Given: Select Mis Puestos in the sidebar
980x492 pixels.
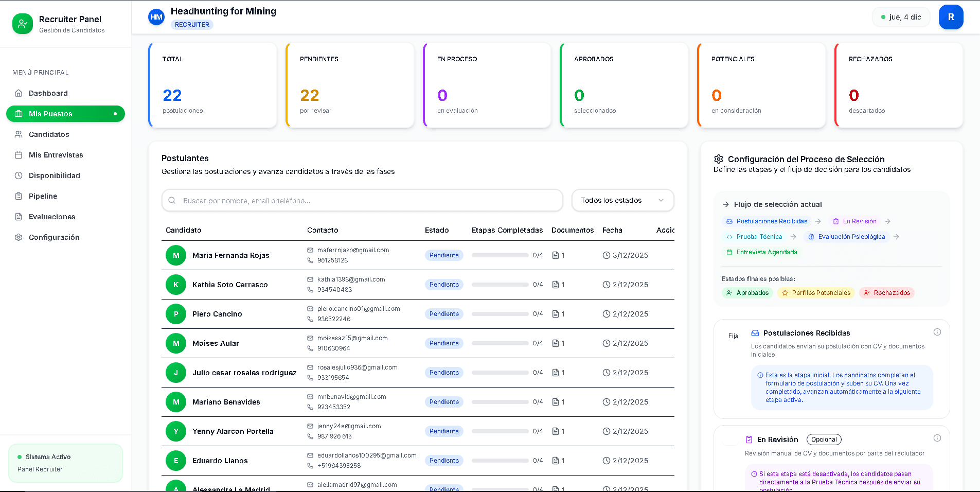Looking at the screenshot, I should 50,114.
